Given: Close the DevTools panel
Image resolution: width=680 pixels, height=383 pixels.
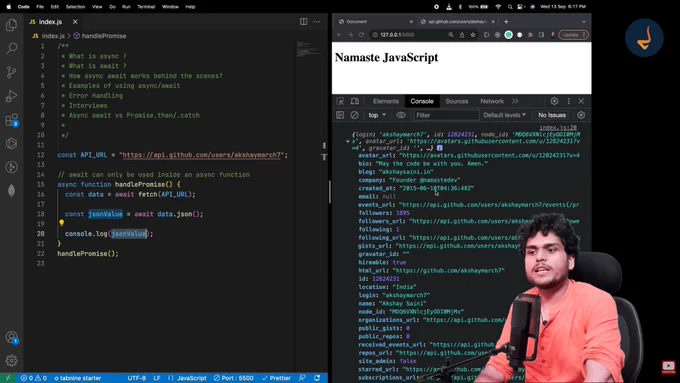Looking at the screenshot, I should coord(581,101).
